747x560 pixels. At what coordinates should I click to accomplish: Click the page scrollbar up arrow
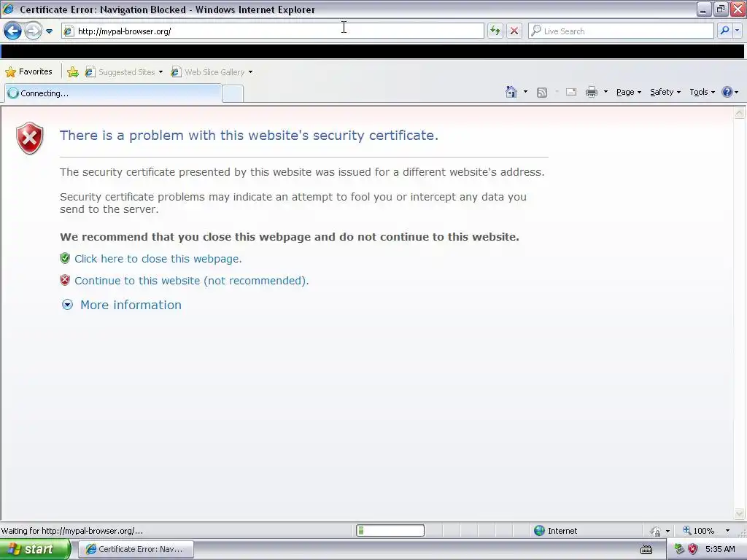click(x=740, y=113)
